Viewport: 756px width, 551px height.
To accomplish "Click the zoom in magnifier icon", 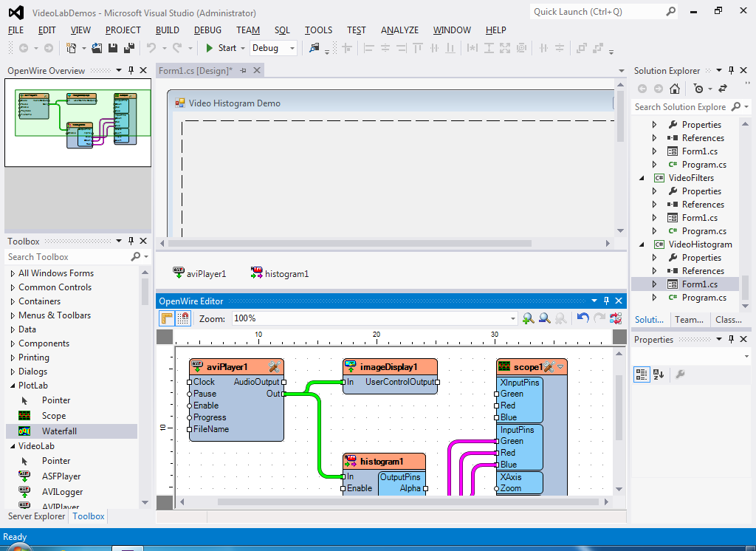I will pos(529,318).
